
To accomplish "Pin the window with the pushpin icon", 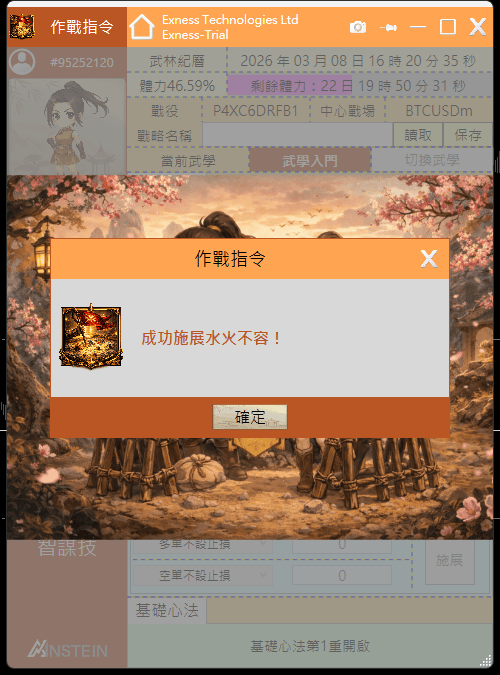I will [388, 27].
